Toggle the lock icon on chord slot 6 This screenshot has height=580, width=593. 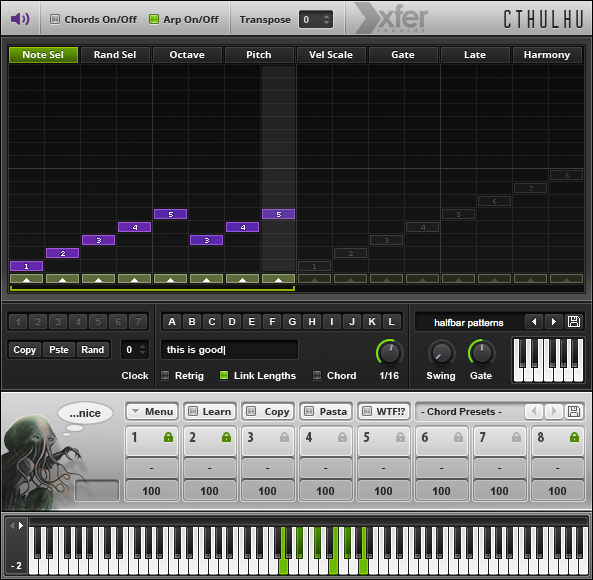pyautogui.click(x=458, y=437)
